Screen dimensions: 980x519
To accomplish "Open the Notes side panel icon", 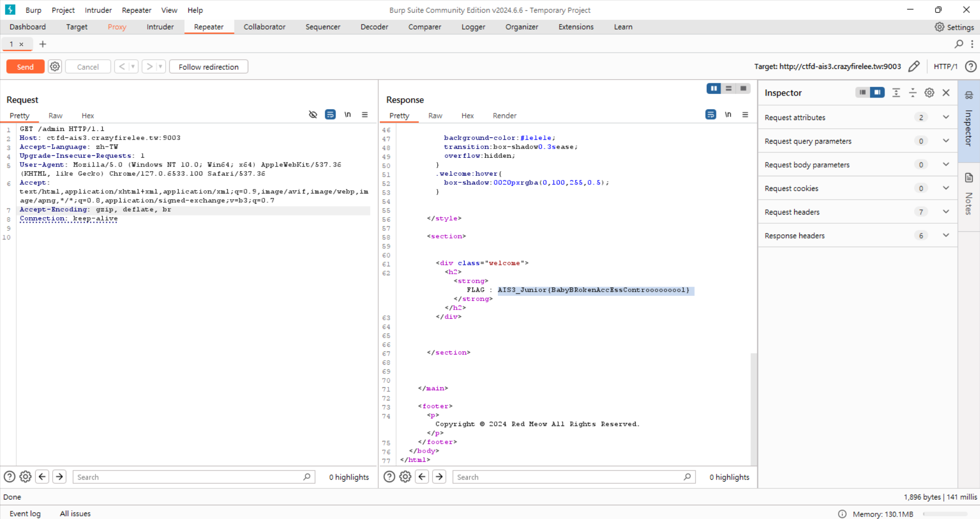I will click(x=969, y=178).
